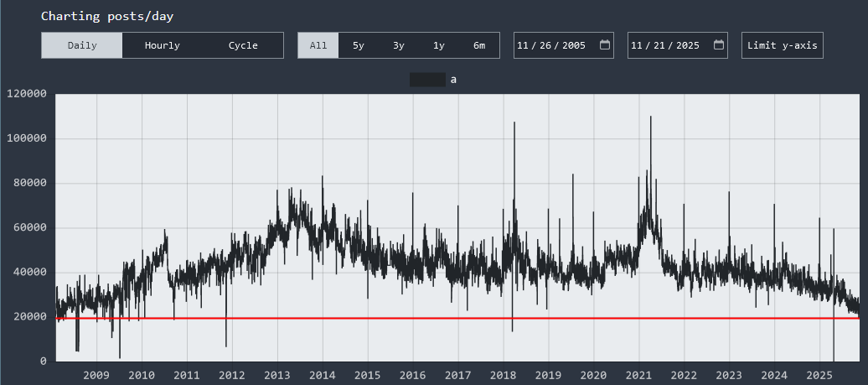Viewport: 868px width, 385px height.
Task: Select the 6m time range
Action: [479, 45]
